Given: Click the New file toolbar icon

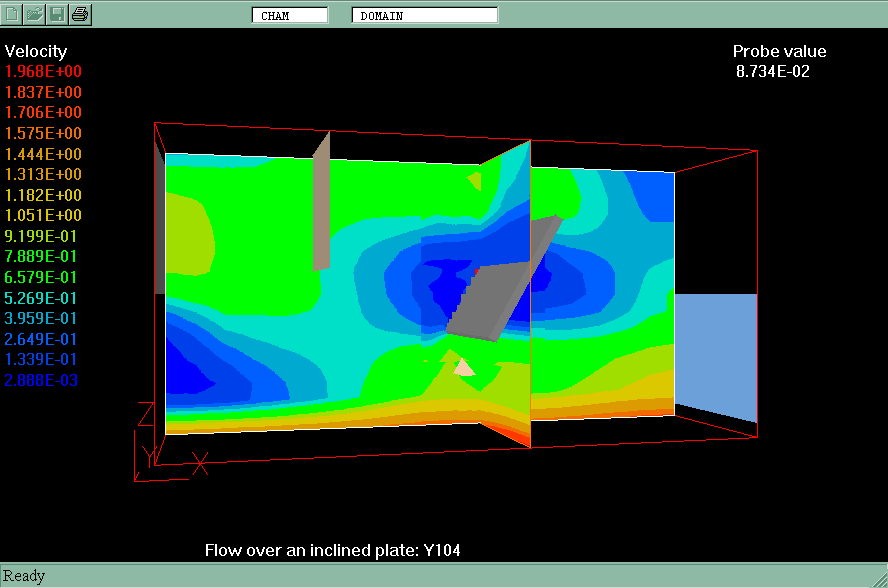Looking at the screenshot, I should click(x=13, y=14).
